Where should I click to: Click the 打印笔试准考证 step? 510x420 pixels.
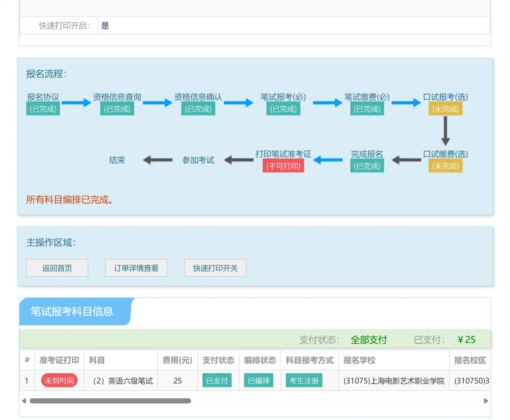pyautogui.click(x=283, y=154)
